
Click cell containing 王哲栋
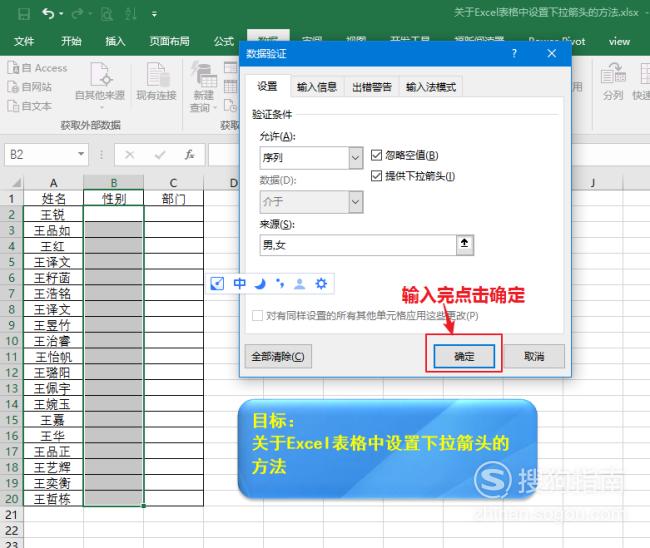point(53,499)
